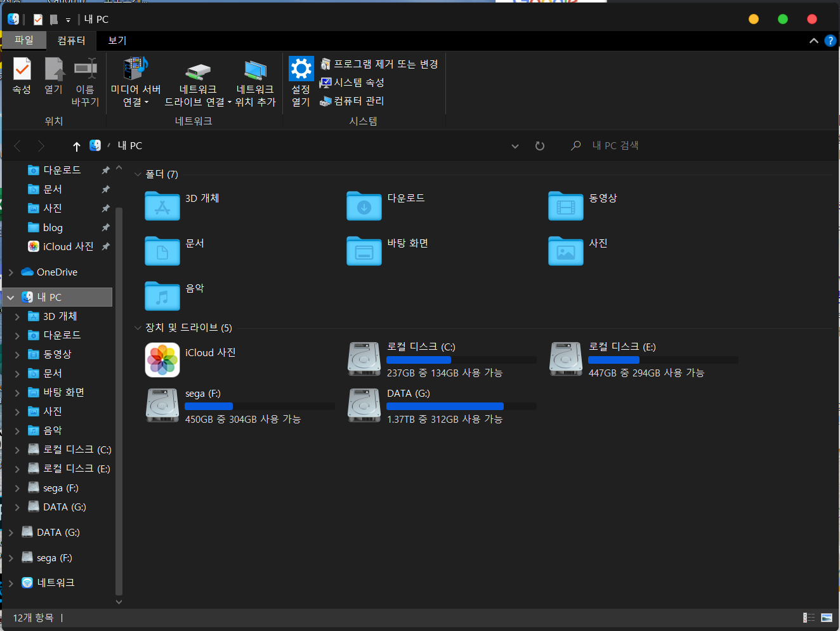Viewport: 840px width, 631px height.
Task: Click 내 PC in the address bar
Action: tap(130, 146)
